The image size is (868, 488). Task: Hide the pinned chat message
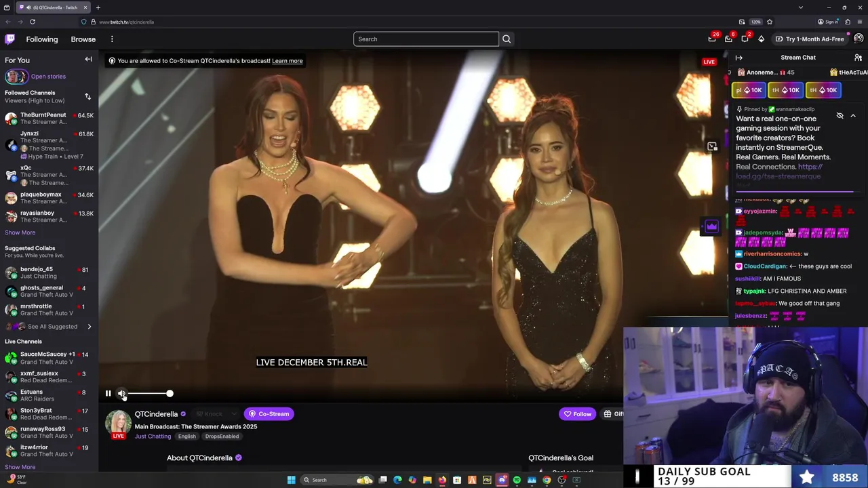click(840, 116)
